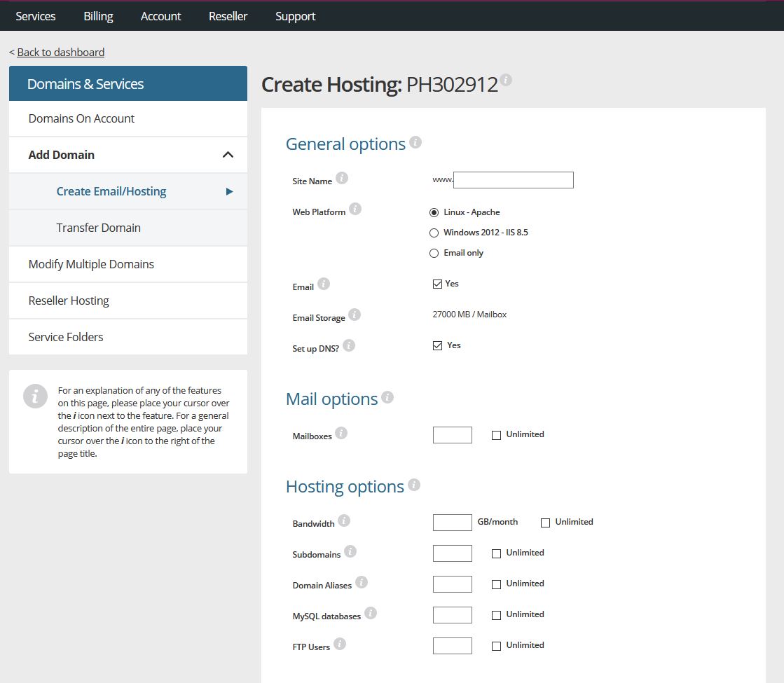Click the info icon beside MySQL databases

(x=371, y=612)
